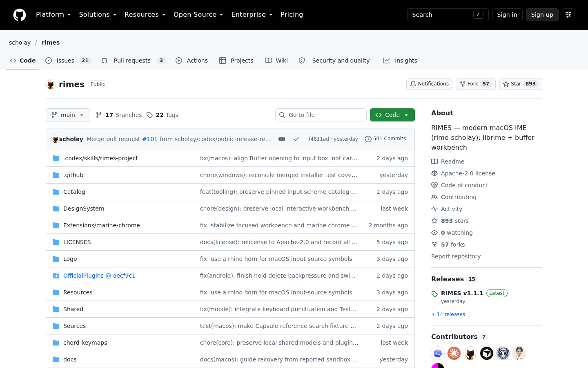Click the tag icon beside RIMES v1.1.1
Image resolution: width=588 pixels, height=368 pixels.
434,294
